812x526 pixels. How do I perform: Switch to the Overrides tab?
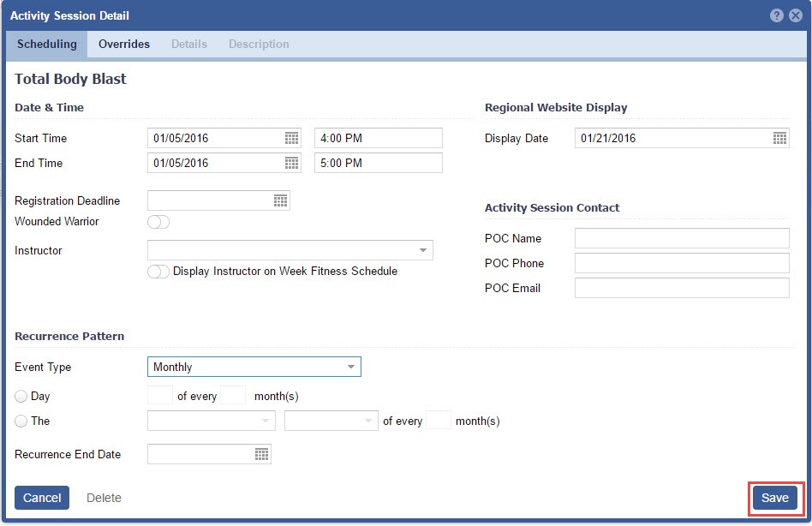pos(124,45)
